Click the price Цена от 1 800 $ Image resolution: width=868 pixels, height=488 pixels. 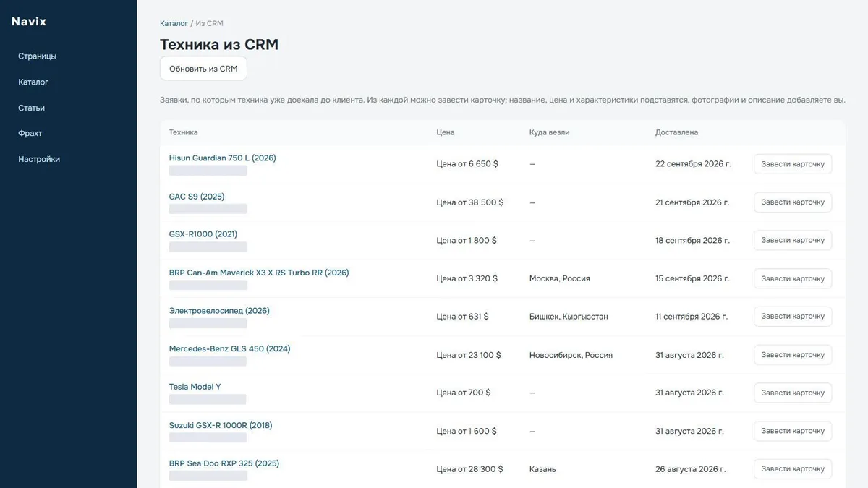(x=467, y=240)
